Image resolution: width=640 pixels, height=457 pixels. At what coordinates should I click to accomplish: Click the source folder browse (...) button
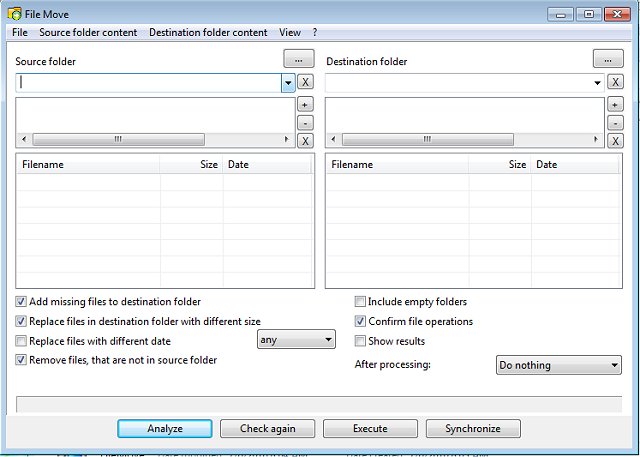[x=299, y=59]
